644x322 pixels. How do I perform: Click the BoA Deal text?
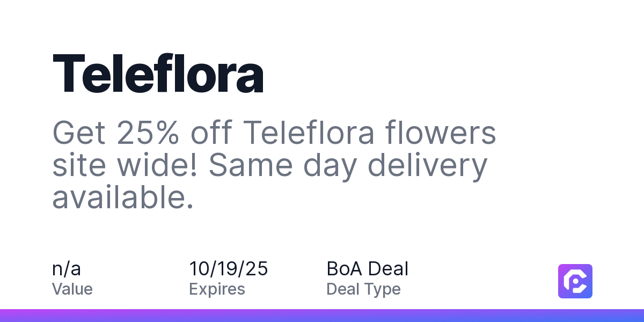pyautogui.click(x=368, y=268)
